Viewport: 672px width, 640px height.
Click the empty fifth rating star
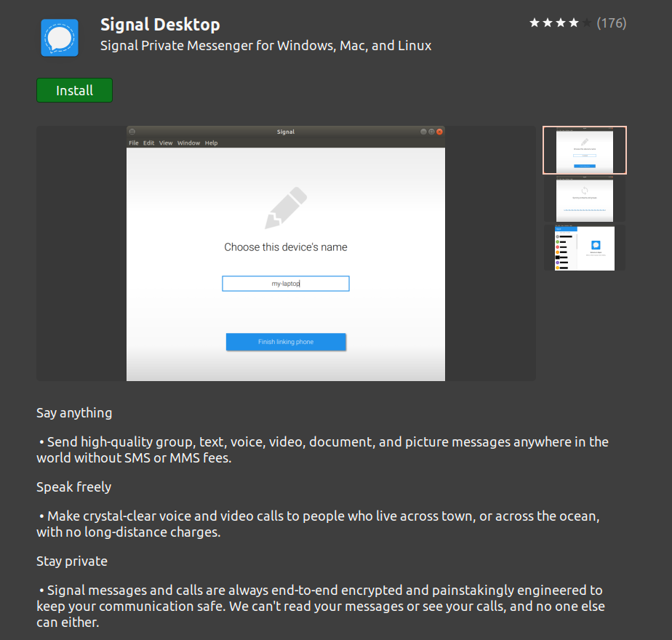tap(587, 23)
